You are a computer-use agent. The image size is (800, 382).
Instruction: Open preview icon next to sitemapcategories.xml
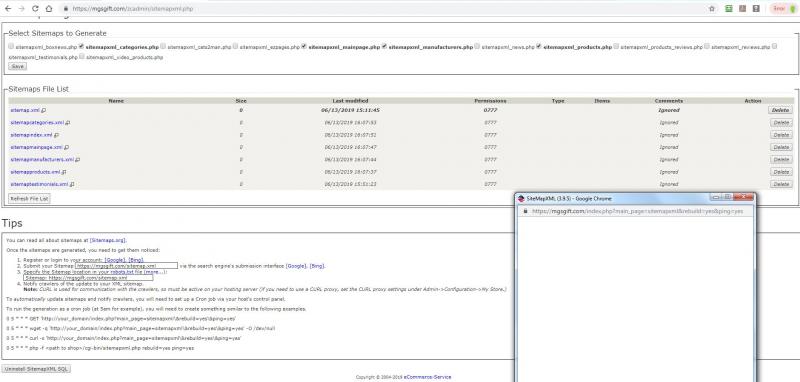point(68,123)
